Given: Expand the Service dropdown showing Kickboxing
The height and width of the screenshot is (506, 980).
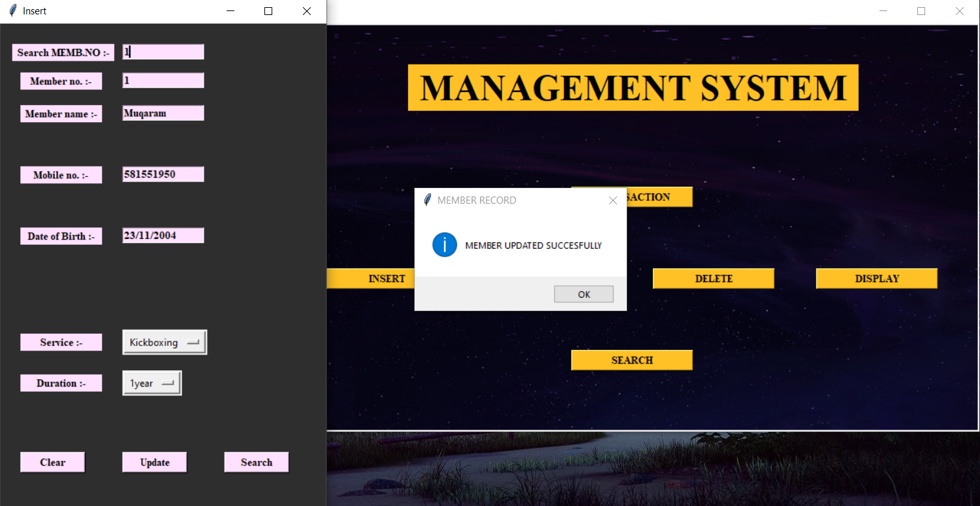Looking at the screenshot, I should [x=163, y=341].
